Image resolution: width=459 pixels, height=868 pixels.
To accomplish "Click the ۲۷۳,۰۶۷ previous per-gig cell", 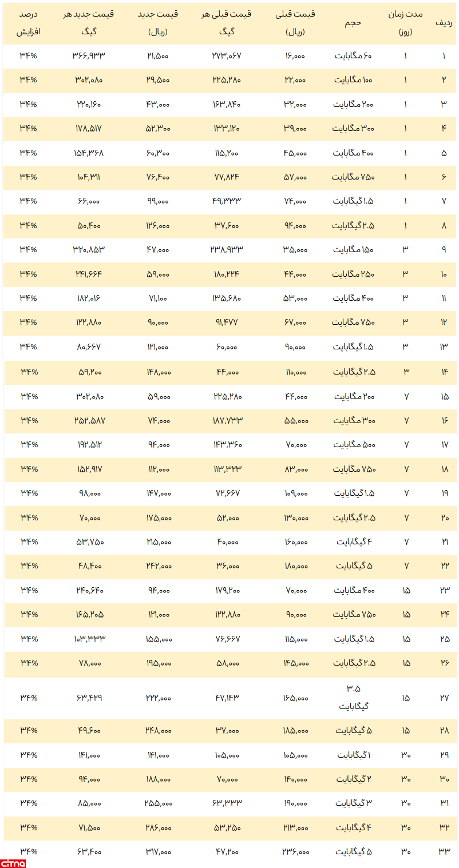I will 226,56.
